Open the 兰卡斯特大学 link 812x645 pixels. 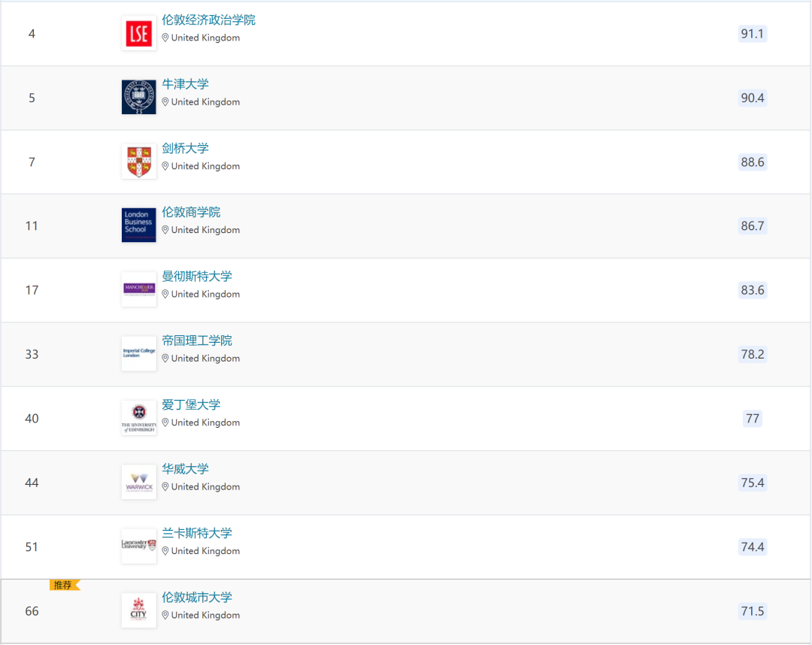[x=197, y=533]
